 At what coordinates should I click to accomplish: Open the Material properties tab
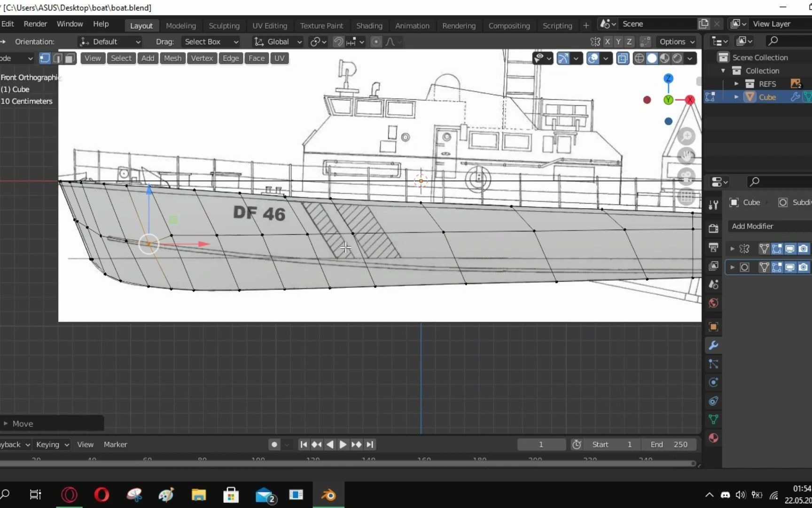713,437
